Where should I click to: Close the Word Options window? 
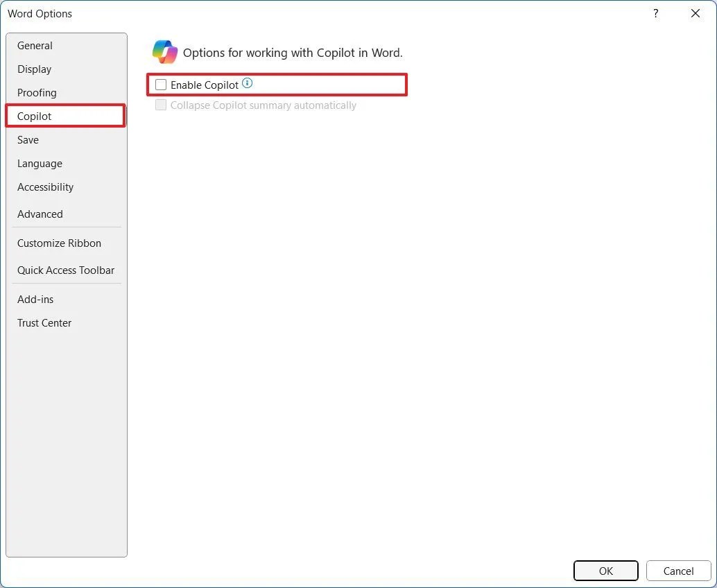696,13
